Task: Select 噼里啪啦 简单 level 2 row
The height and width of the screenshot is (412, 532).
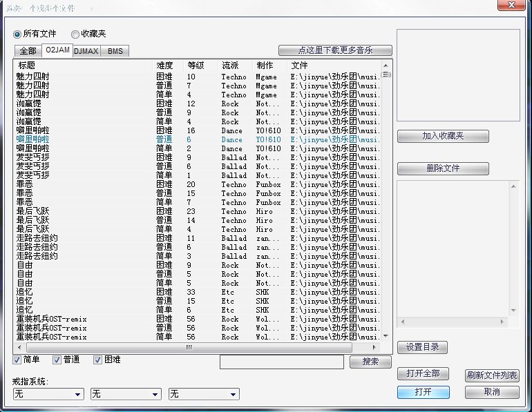Action: point(198,148)
